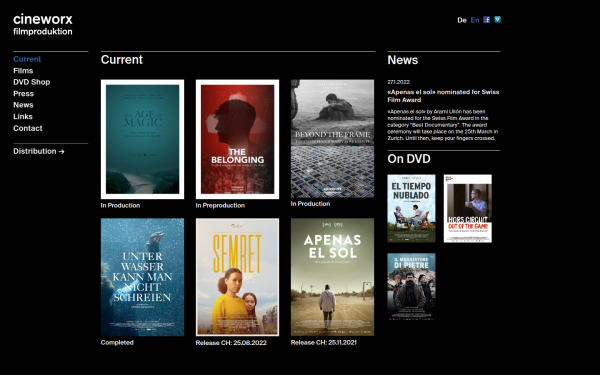Click In Production caption under Age of Magic
The height and width of the screenshot is (375, 600).
[x=120, y=205]
